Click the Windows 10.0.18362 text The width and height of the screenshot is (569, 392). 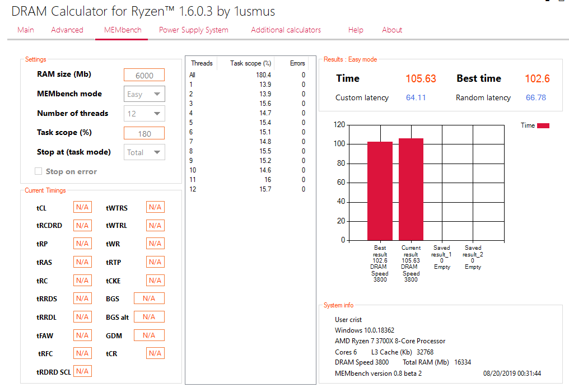365,330
